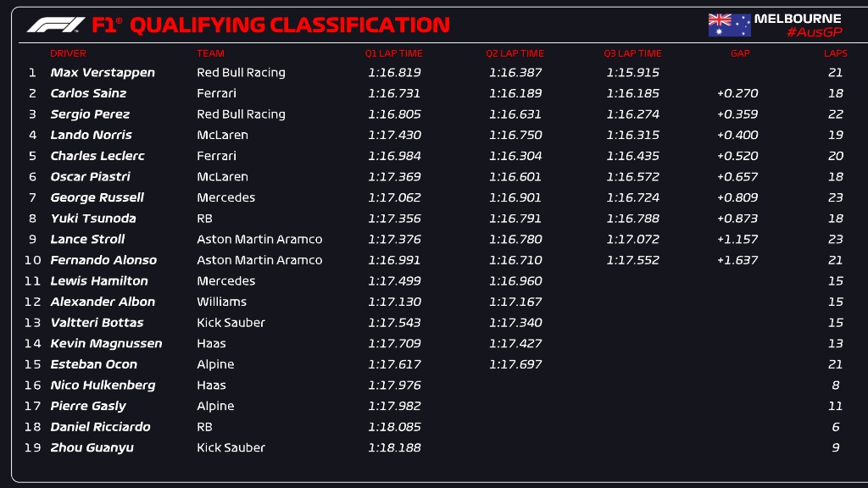Select the #AusGP hashtag
868x488 pixels.
pos(815,33)
